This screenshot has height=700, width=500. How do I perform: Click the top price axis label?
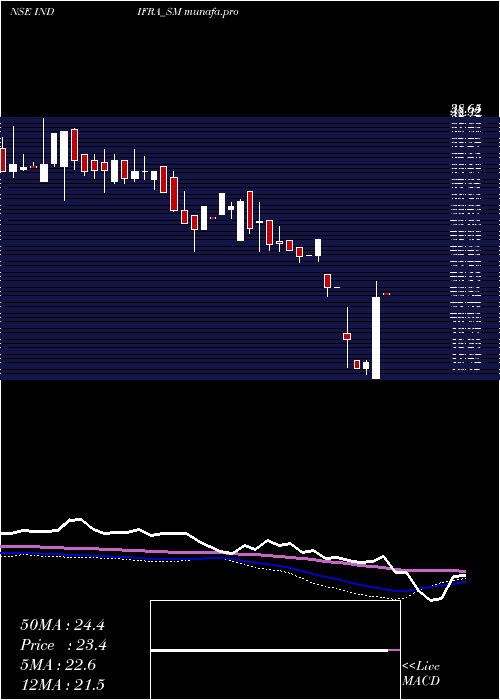pyautogui.click(x=466, y=108)
